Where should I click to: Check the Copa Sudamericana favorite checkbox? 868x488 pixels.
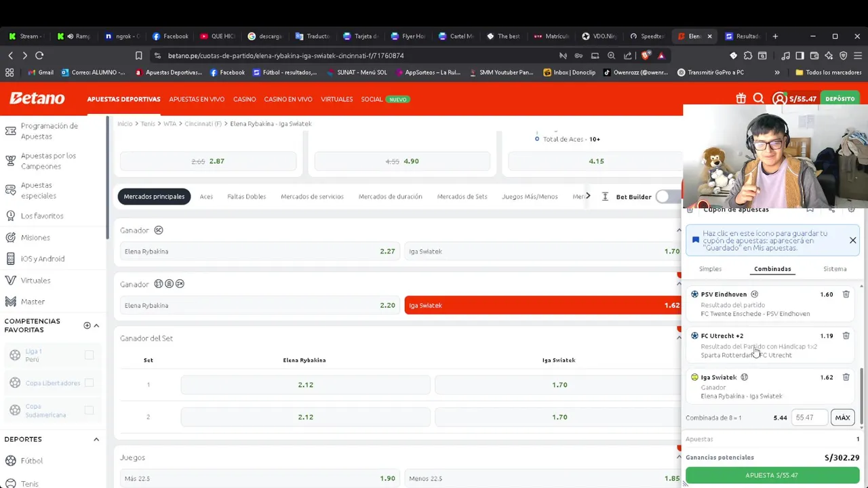click(89, 410)
